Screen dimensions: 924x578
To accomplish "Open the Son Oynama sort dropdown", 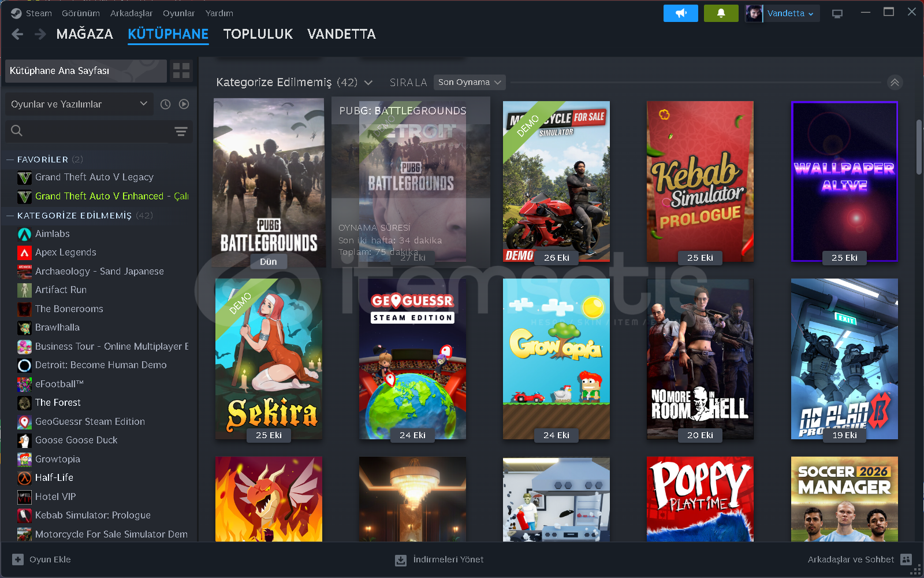I will (x=470, y=82).
